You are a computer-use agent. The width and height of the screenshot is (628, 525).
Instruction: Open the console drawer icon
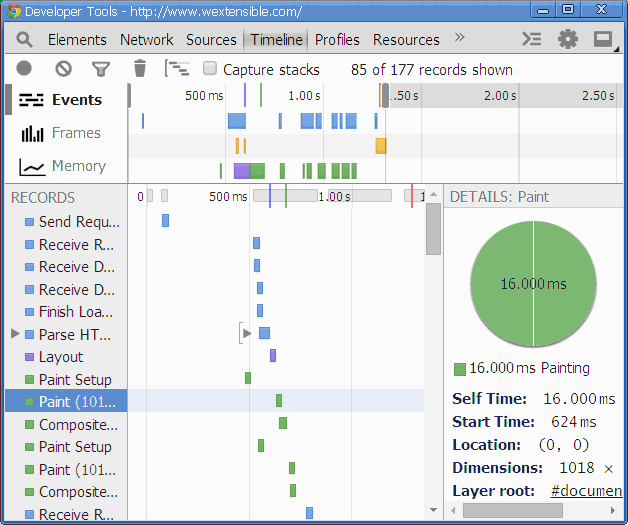click(532, 40)
